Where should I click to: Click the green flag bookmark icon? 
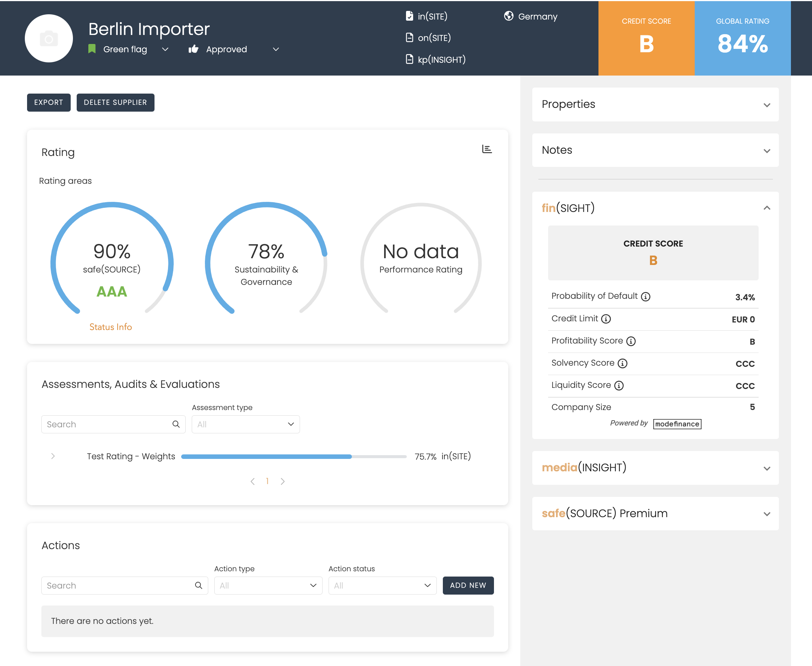pos(92,49)
